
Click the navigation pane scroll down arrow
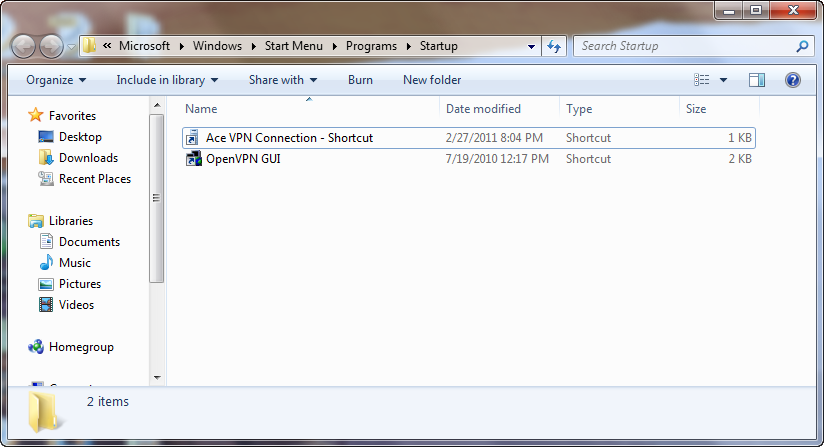click(x=157, y=378)
